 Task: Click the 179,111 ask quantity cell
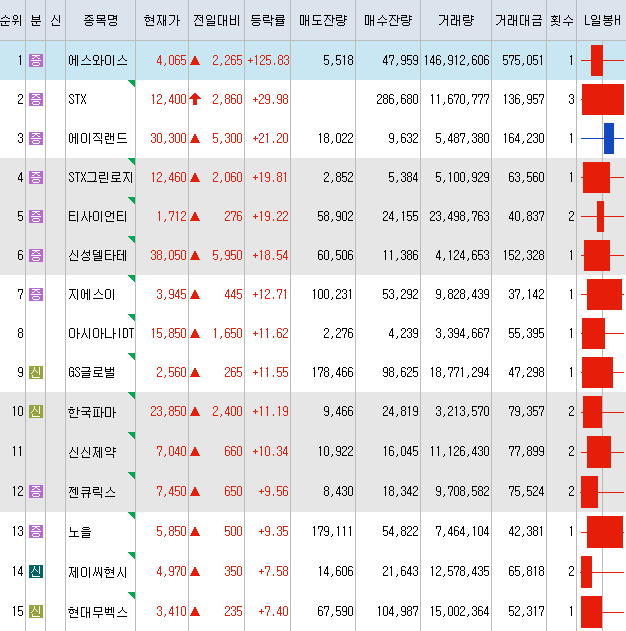pyautogui.click(x=332, y=532)
